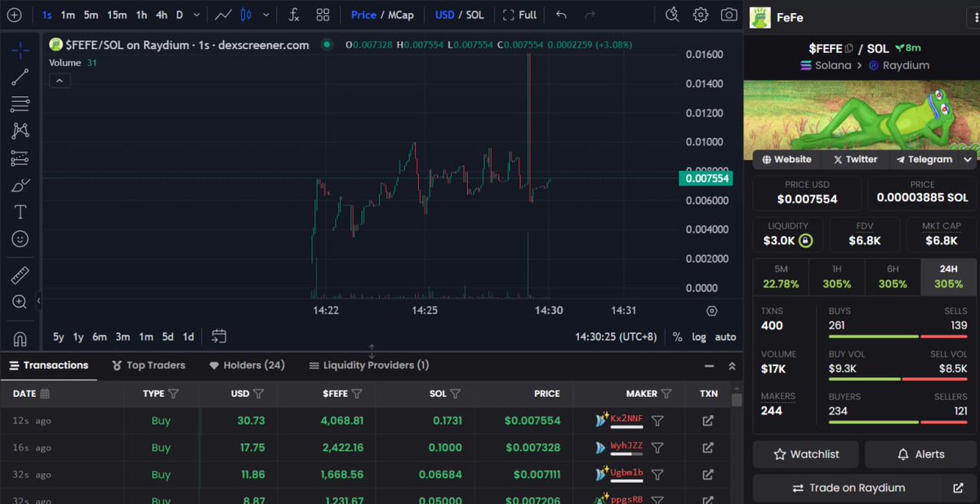This screenshot has height=504, width=980.
Task: Collapse the Volume indicator legend
Action: tap(60, 81)
